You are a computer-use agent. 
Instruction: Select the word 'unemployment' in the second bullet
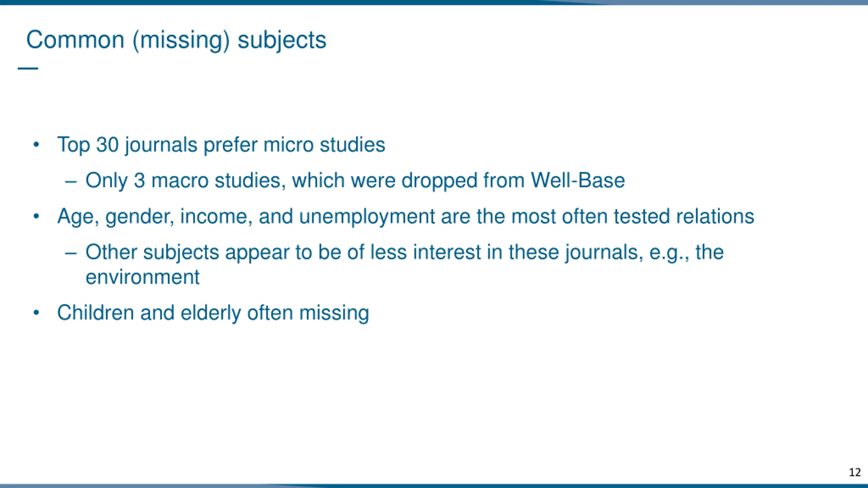[367, 217]
